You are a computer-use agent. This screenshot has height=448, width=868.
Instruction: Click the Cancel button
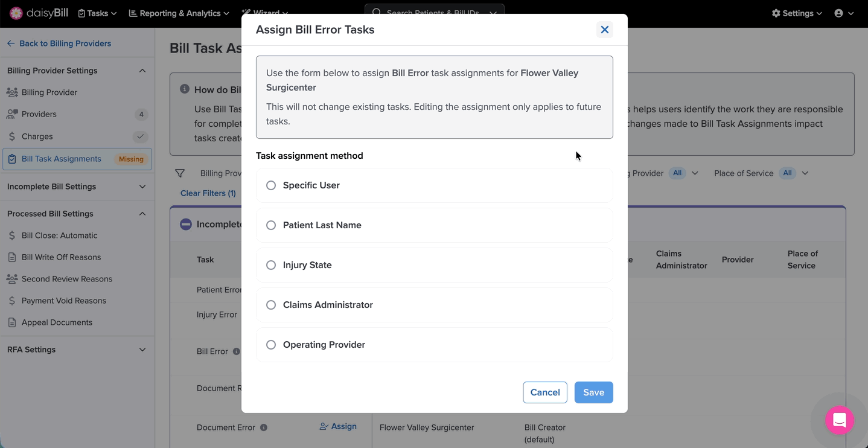coord(544,392)
